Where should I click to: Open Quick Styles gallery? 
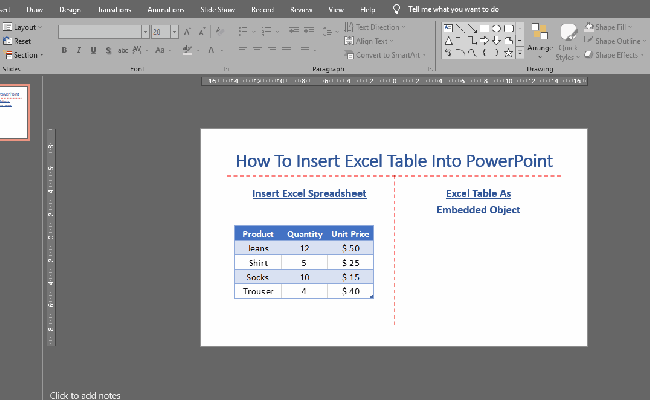pyautogui.click(x=568, y=42)
